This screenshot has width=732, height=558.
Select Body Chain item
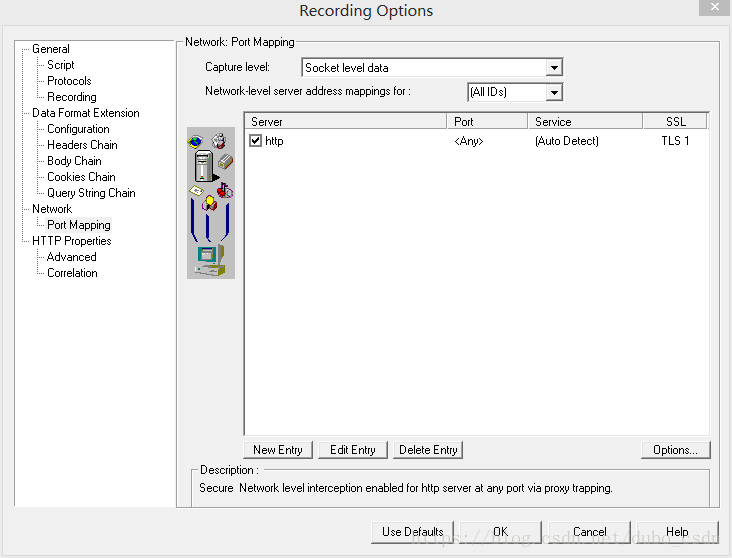74,161
